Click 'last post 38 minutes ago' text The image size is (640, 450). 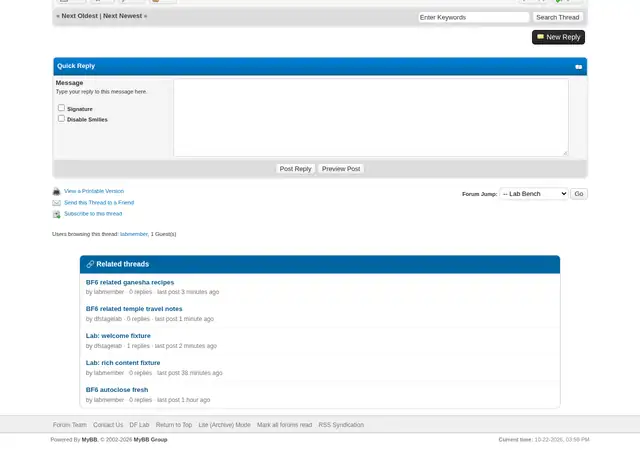[190, 373]
